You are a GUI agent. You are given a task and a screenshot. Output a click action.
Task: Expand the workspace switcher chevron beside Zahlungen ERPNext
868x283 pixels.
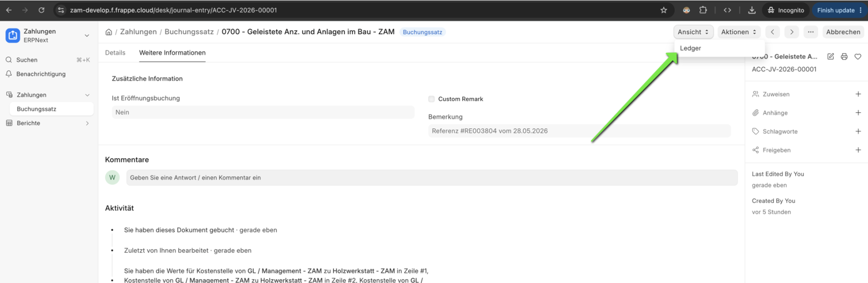click(87, 35)
